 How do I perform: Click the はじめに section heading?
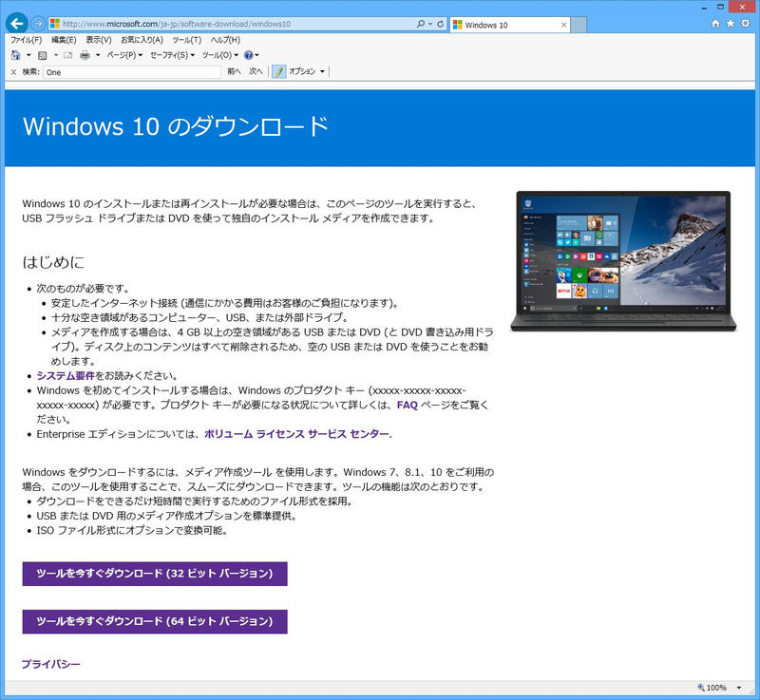click(x=53, y=262)
